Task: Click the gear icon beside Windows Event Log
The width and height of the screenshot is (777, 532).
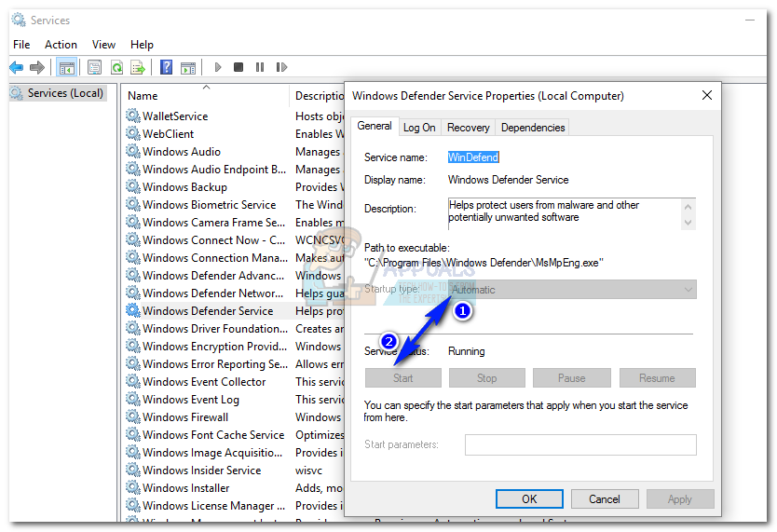Action: coord(133,400)
